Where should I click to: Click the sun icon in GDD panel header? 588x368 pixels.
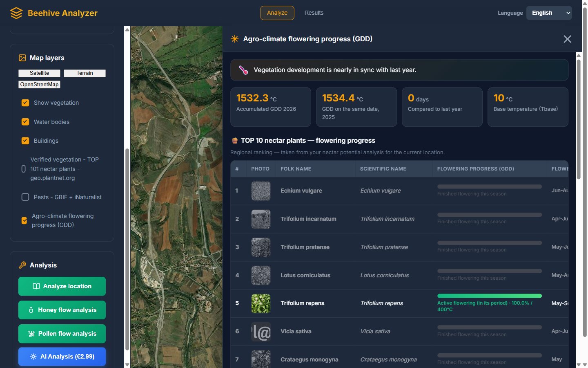235,39
